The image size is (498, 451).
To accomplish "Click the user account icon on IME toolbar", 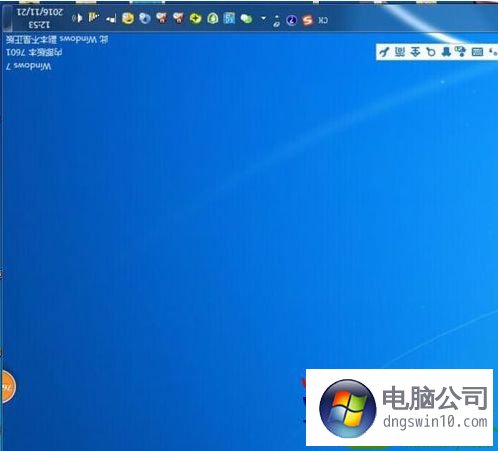I will (x=461, y=52).
